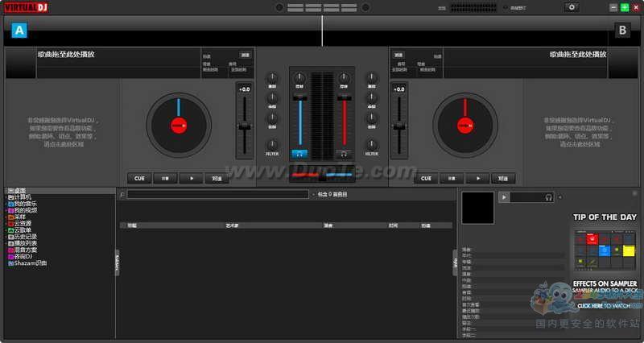Click the right deck FILTER knob
Viewport: 644px width, 343px height.
[x=371, y=144]
